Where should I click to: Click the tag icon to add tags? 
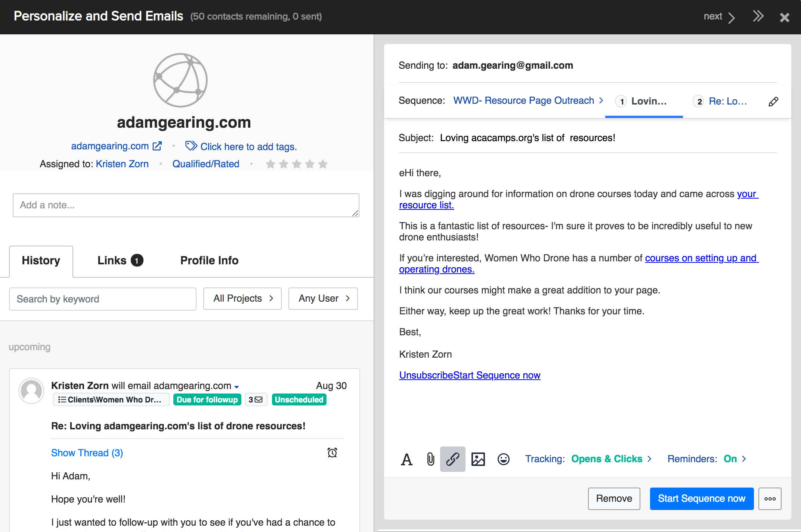tap(191, 146)
